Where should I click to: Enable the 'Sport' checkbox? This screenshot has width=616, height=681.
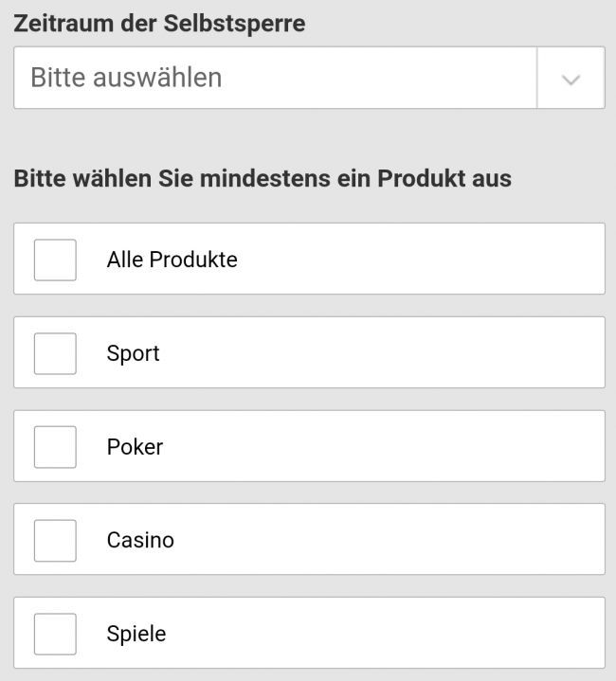tap(55, 353)
